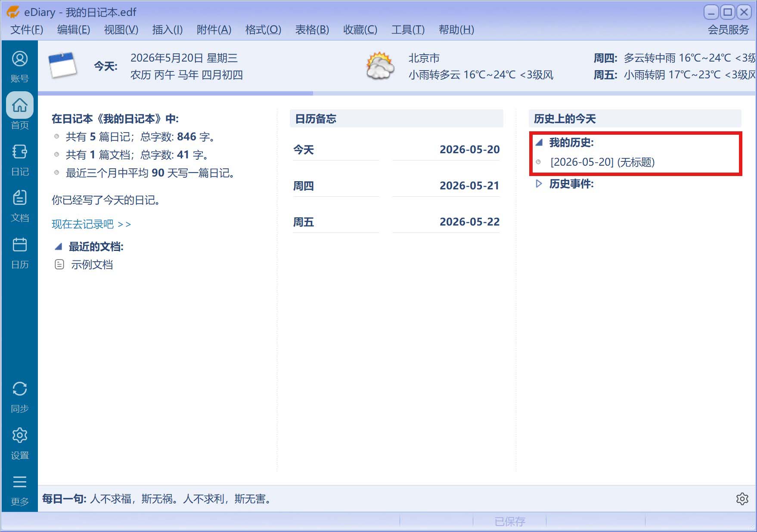The image size is (757, 532).
Task: Click the document icon next to 示例文档
Action: click(x=59, y=264)
